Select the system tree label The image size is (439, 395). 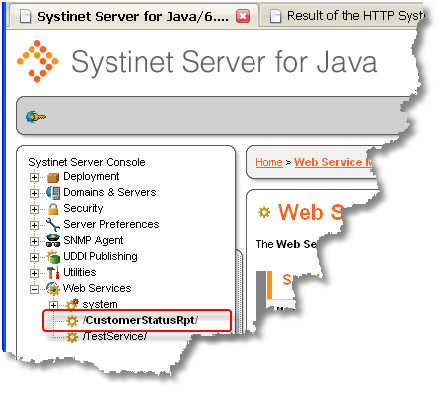[100, 304]
